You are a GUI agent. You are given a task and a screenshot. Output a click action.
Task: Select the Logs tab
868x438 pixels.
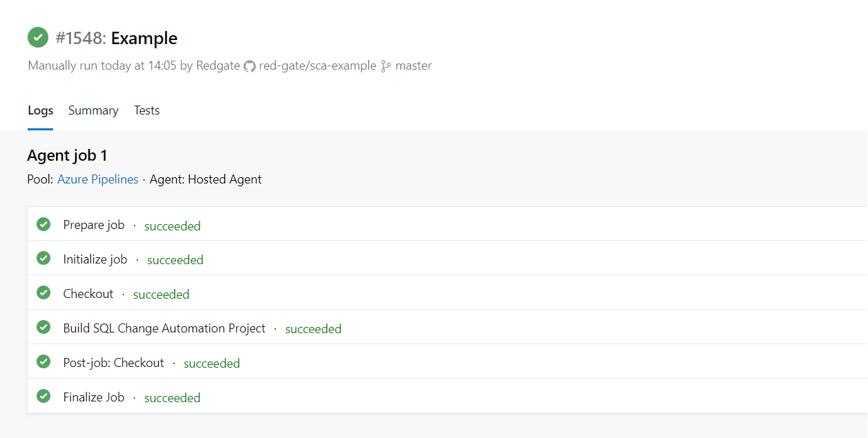[x=40, y=110]
